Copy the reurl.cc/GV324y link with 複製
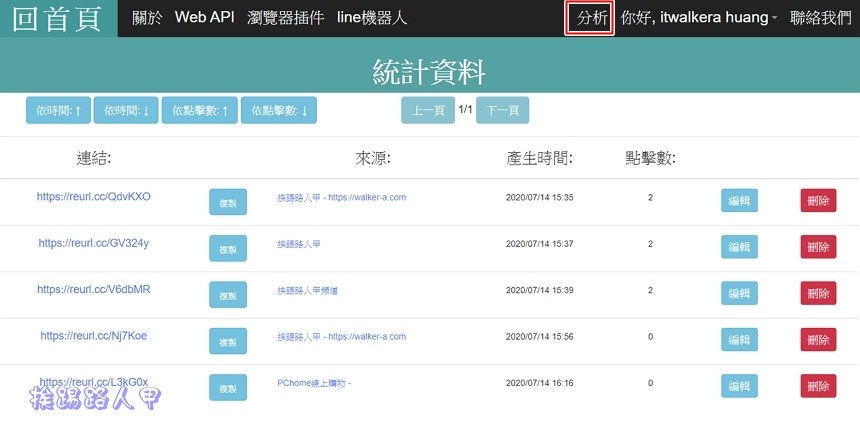This screenshot has height=423, width=860. pyautogui.click(x=227, y=248)
